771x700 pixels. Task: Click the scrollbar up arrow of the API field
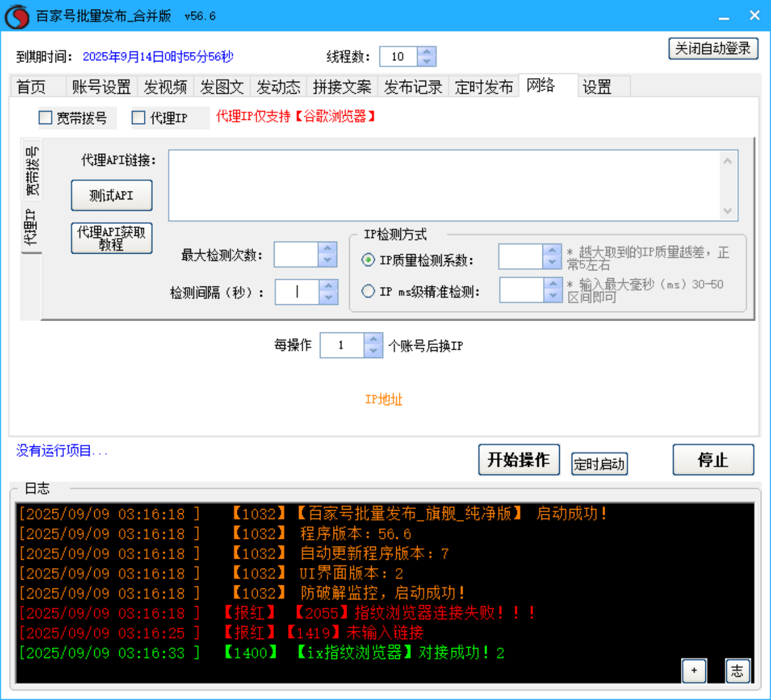[727, 159]
